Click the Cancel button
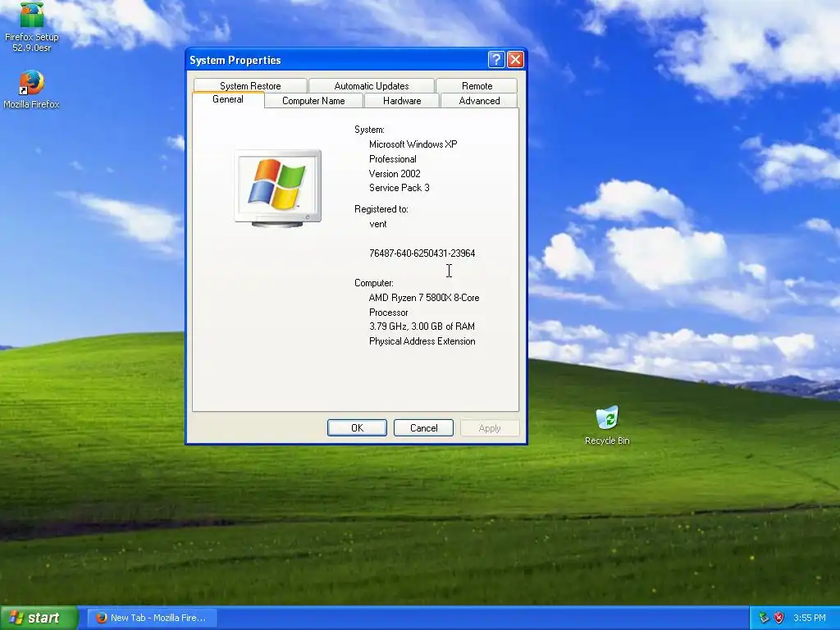Viewport: 840px width, 630px height. 423,428
